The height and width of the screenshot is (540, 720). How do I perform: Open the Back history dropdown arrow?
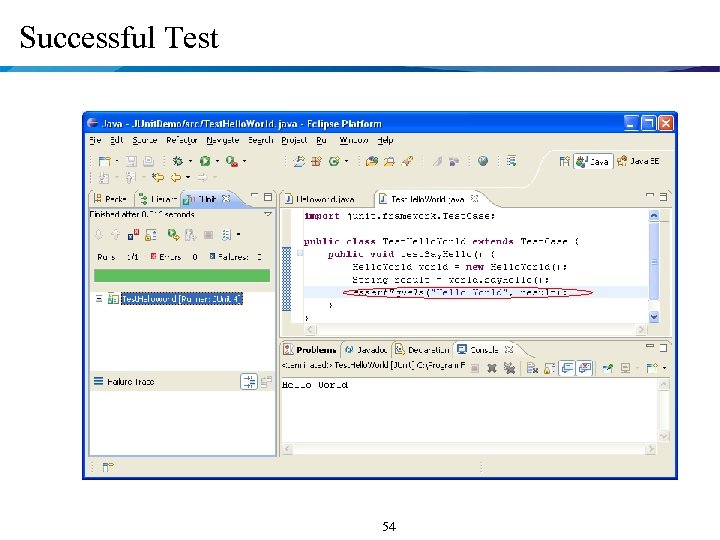click(x=188, y=177)
